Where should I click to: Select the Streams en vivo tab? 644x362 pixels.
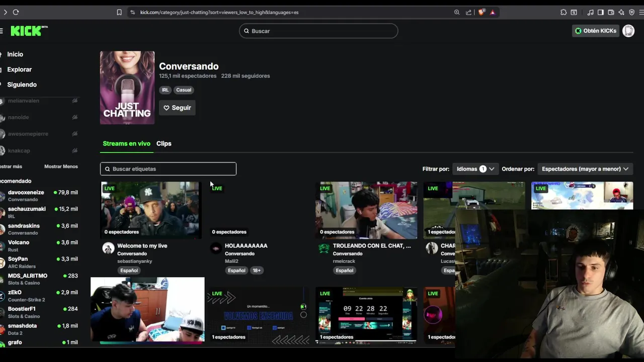pos(126,143)
